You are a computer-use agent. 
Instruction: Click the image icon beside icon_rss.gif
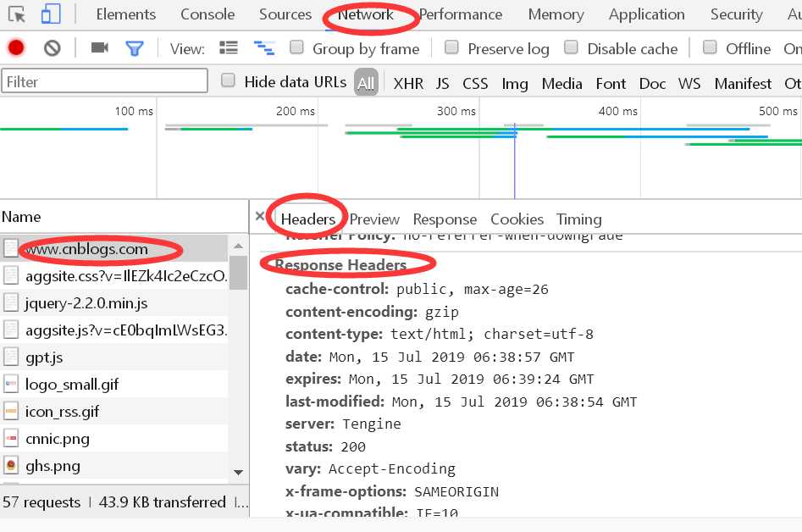pyautogui.click(x=11, y=411)
